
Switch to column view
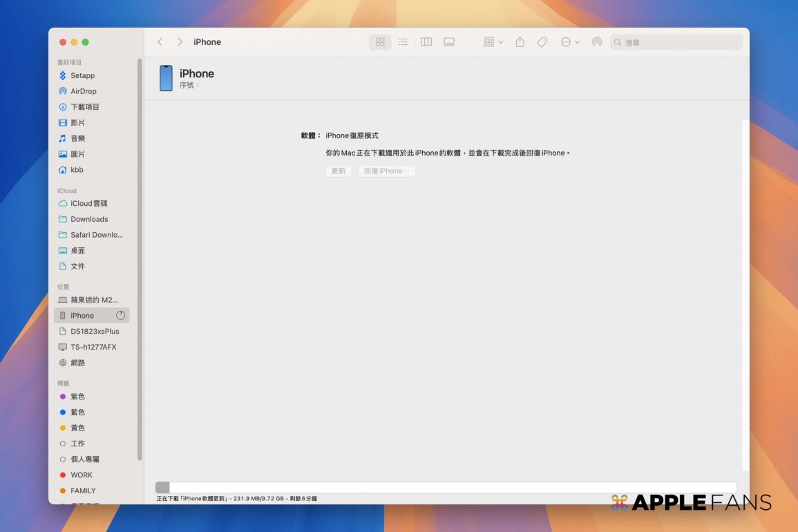(426, 42)
